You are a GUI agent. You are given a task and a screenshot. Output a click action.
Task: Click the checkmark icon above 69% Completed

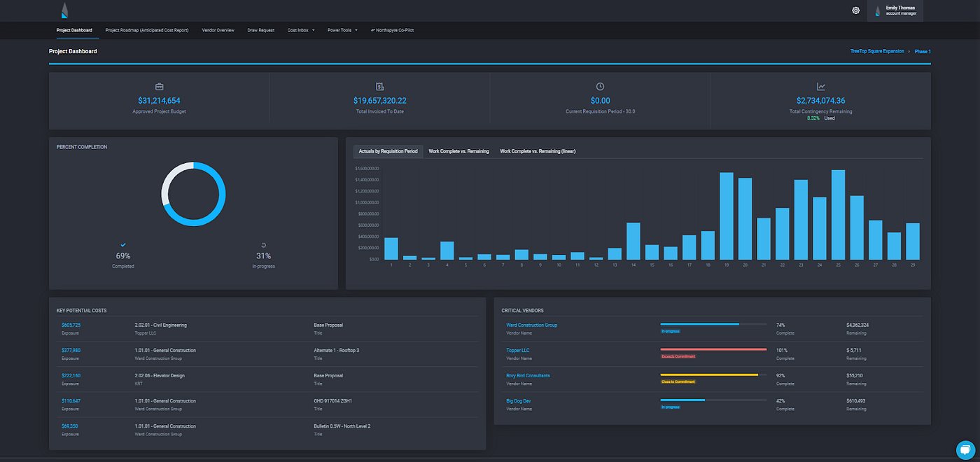click(x=123, y=245)
